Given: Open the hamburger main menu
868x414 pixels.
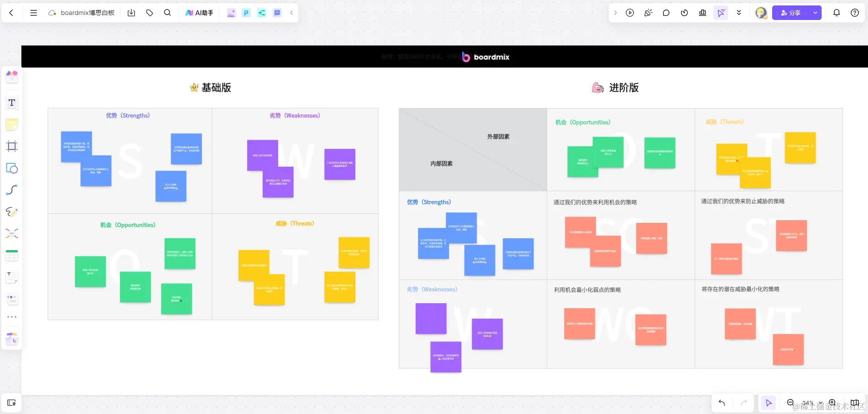Looking at the screenshot, I should click(34, 13).
